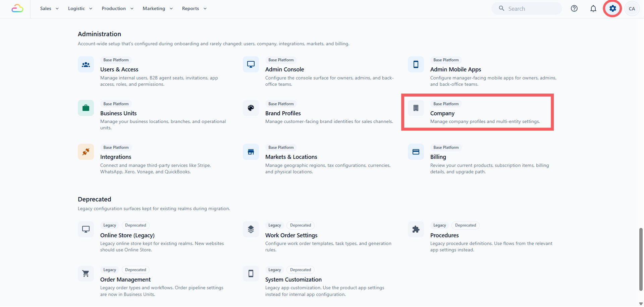Open the Logistic menu
This screenshot has height=307, width=644.
(80, 8)
